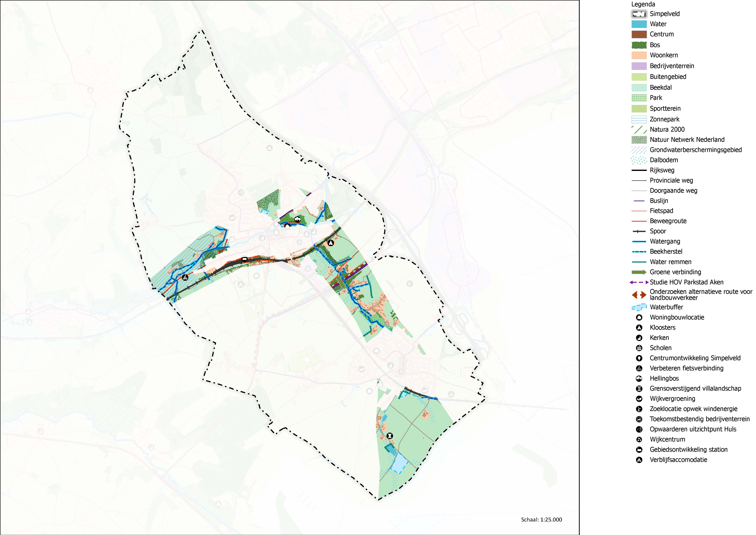
Task: Click the brown Centrum legend swatch
Action: pyautogui.click(x=639, y=34)
